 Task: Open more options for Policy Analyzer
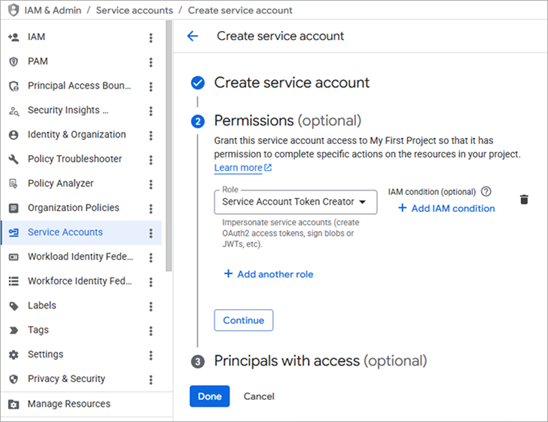coord(151,184)
